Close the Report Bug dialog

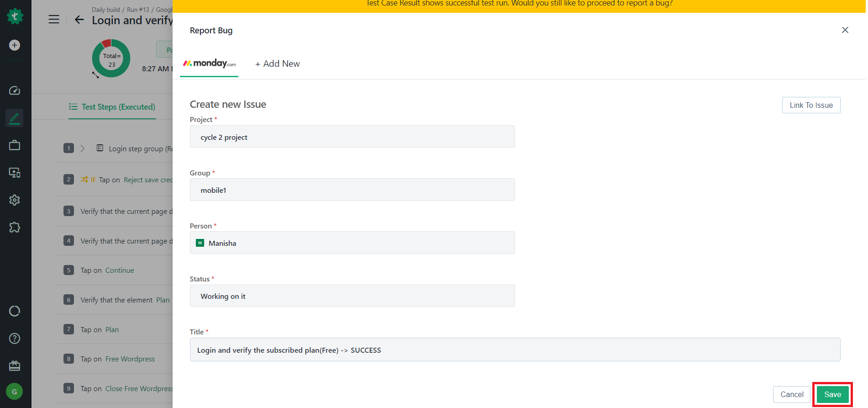pyautogui.click(x=845, y=30)
